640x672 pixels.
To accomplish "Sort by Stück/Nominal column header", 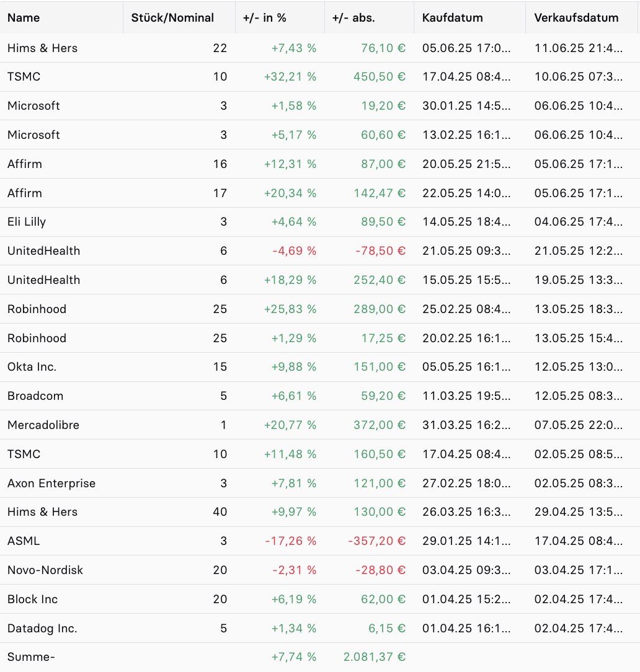I will click(179, 17).
